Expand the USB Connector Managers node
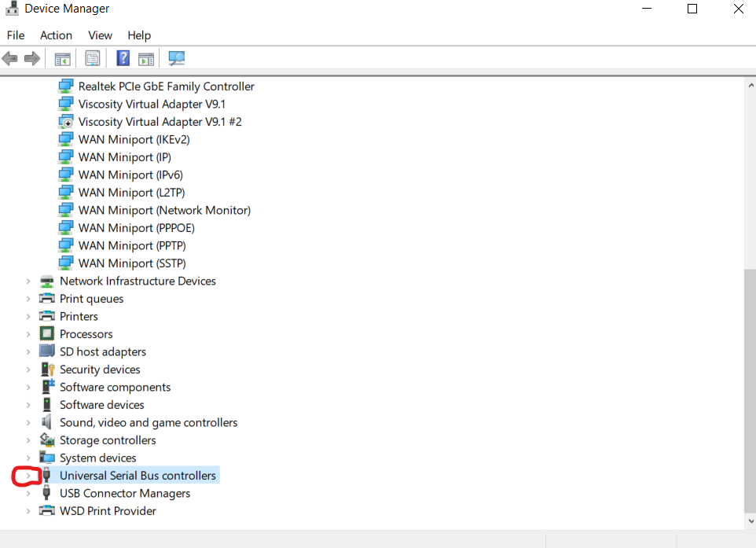The width and height of the screenshot is (756, 548). 28,494
